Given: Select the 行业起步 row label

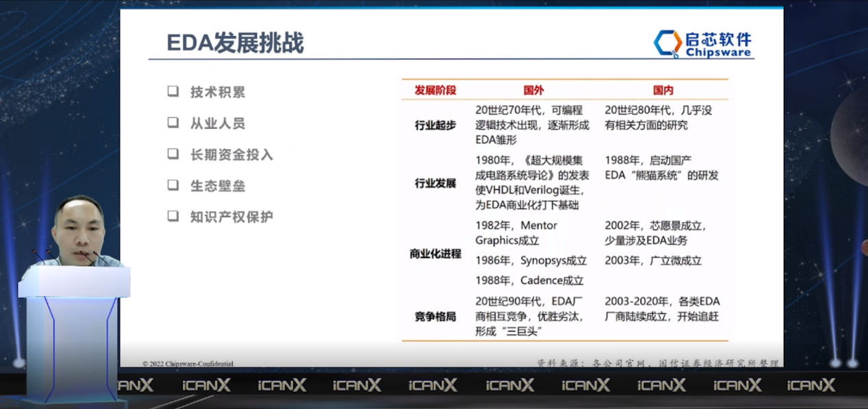Looking at the screenshot, I should click(x=435, y=125).
